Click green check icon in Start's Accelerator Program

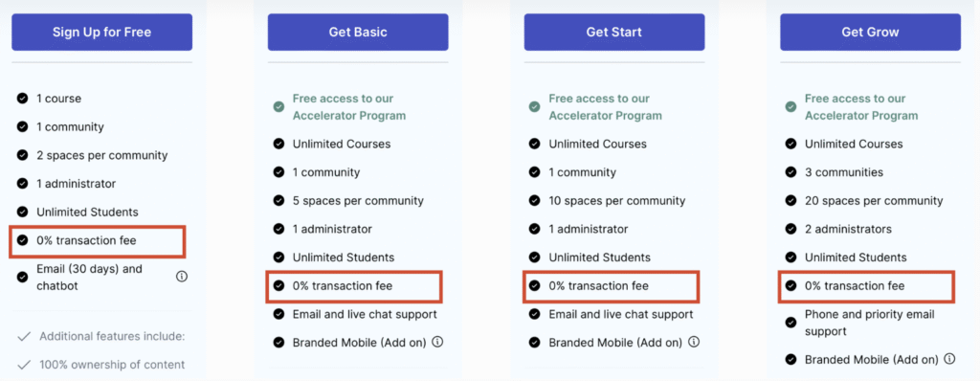[534, 107]
